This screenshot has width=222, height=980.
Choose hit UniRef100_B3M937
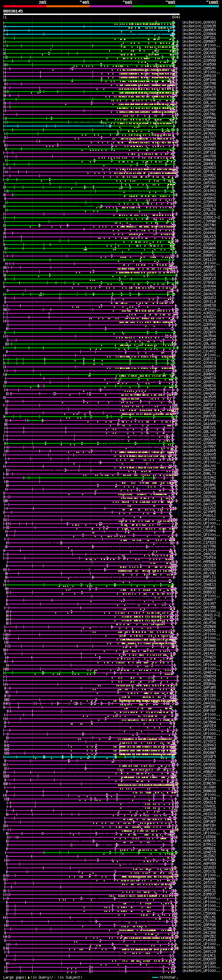pyautogui.click(x=199, y=894)
